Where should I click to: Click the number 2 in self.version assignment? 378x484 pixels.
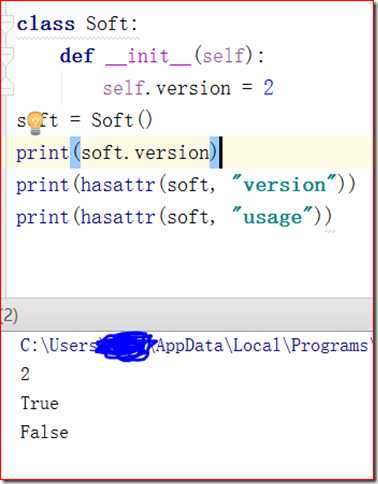tap(269, 88)
